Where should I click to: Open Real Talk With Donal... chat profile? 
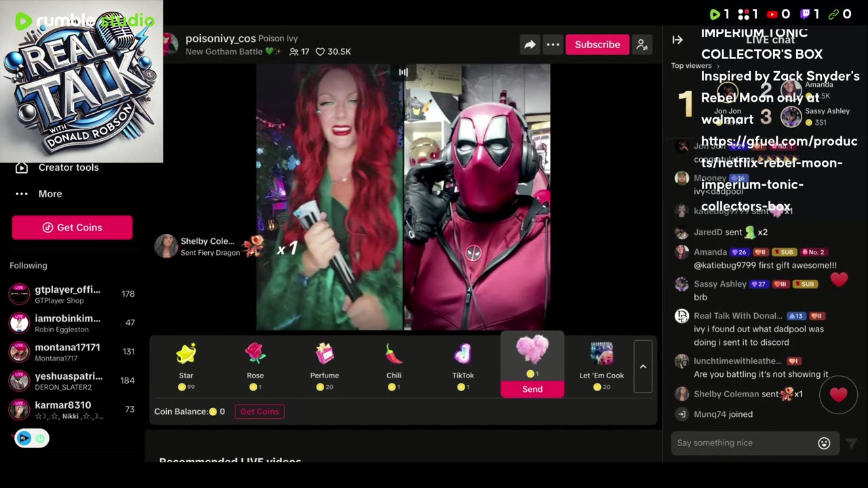(x=738, y=316)
